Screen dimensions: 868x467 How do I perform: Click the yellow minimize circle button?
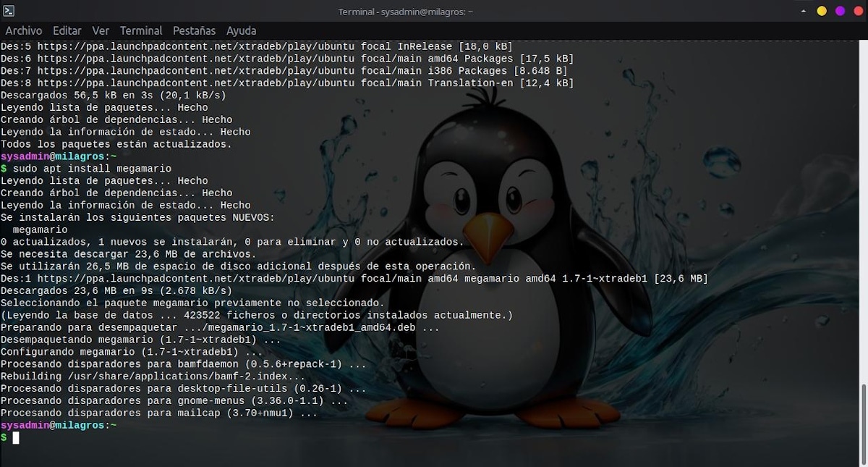tap(822, 11)
